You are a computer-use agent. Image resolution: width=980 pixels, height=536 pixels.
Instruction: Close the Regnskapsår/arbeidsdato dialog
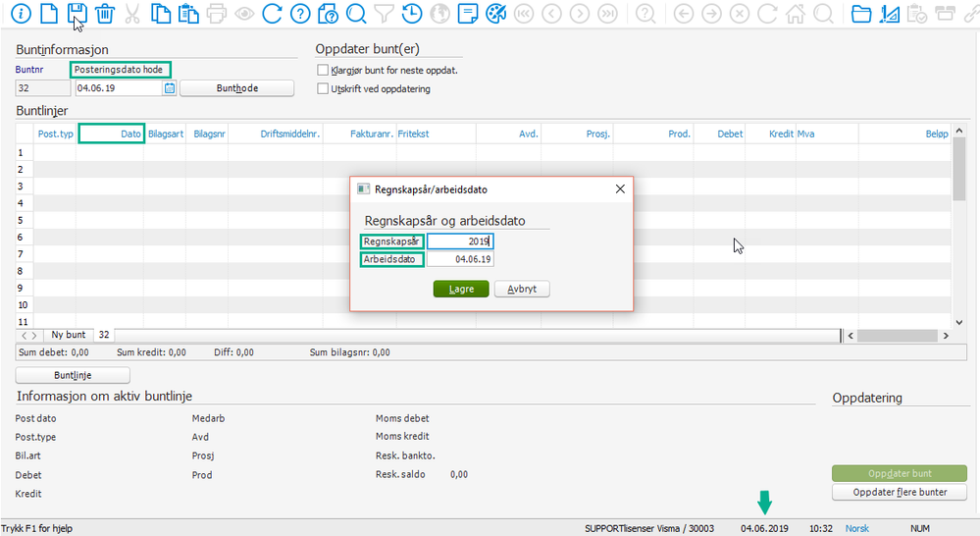click(x=620, y=188)
